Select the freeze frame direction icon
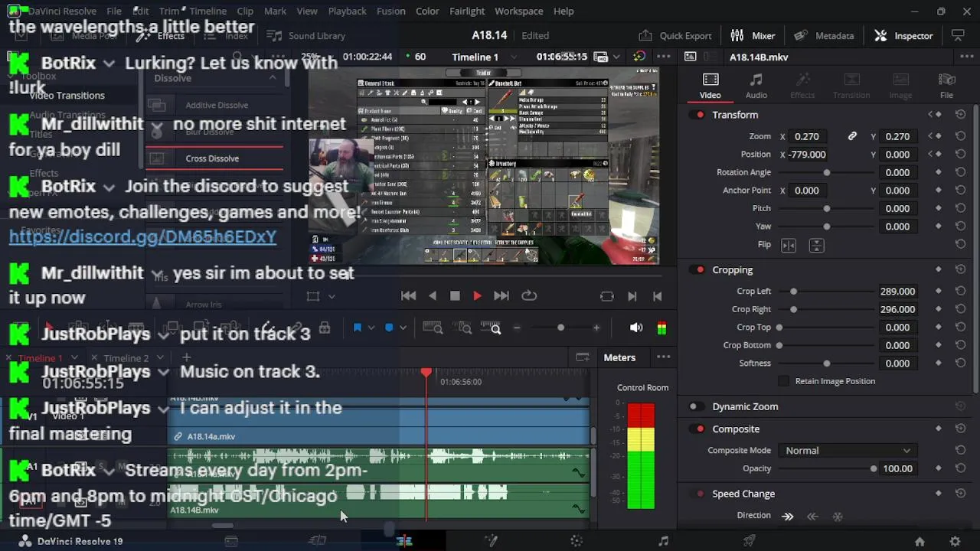 click(x=838, y=516)
